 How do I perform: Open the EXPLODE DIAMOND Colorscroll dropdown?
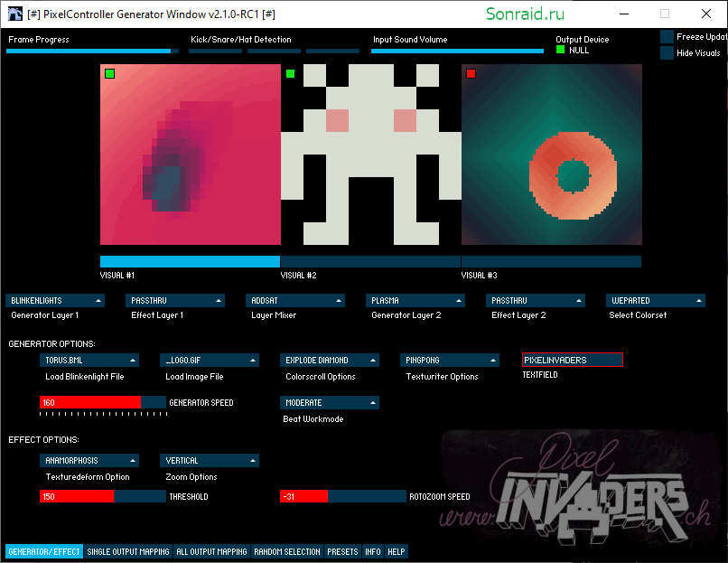[x=330, y=360]
